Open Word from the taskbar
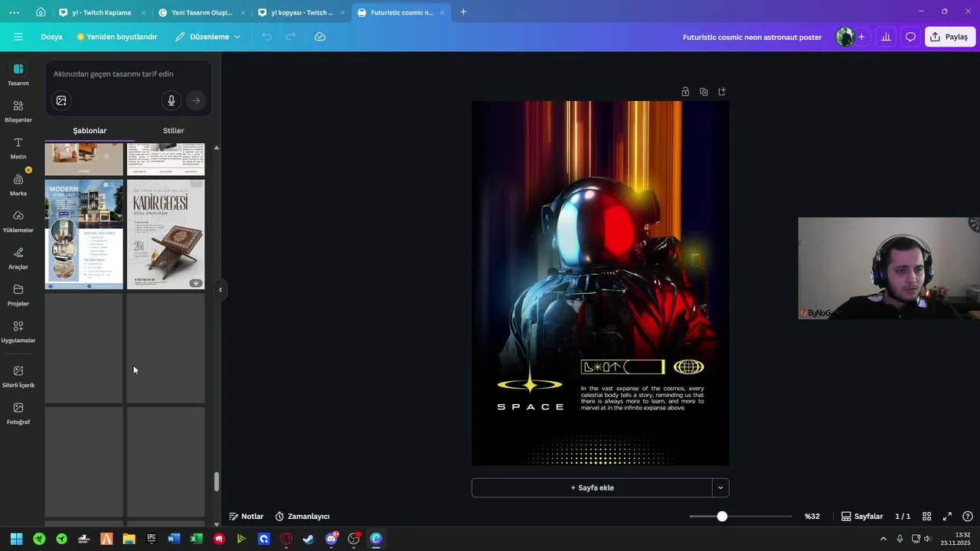 [174, 539]
